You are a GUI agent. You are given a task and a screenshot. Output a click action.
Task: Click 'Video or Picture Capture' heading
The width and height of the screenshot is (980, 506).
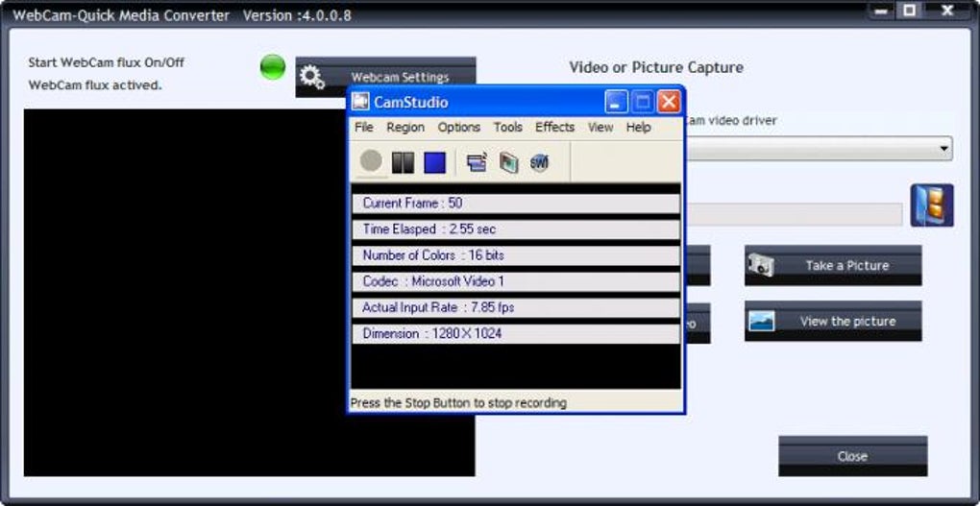656,67
